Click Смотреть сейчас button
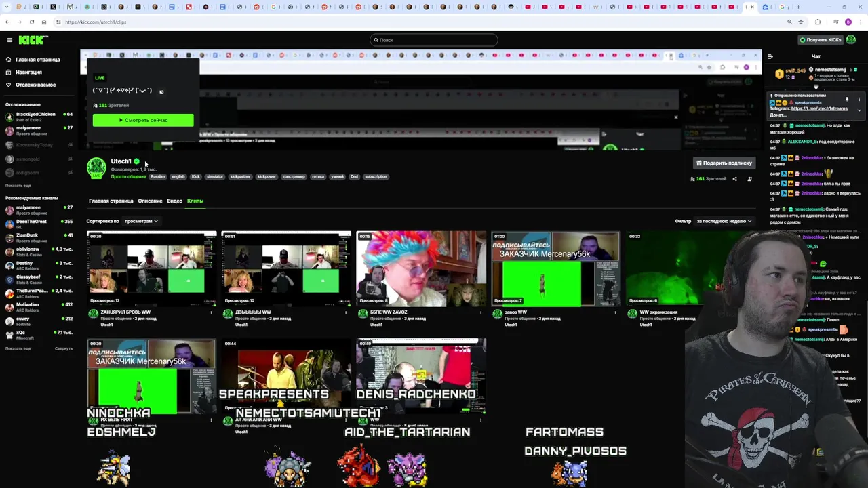Image resolution: width=868 pixels, height=488 pixels. click(143, 120)
